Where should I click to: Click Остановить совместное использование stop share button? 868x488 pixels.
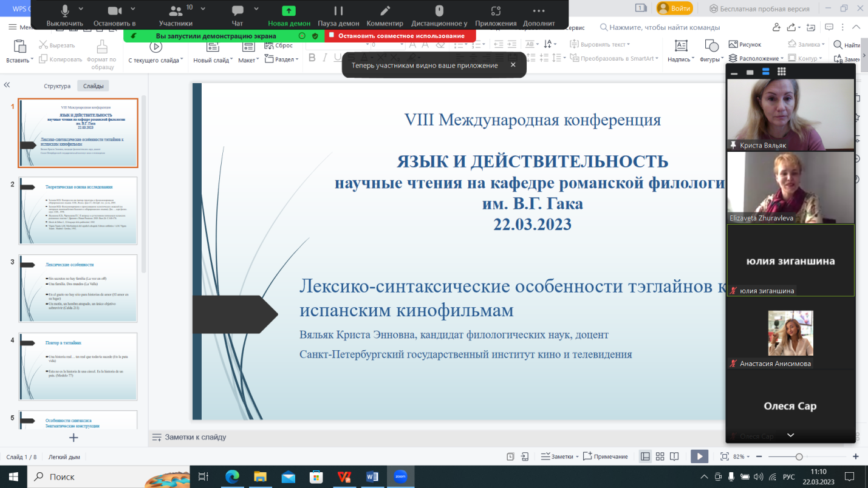(400, 36)
